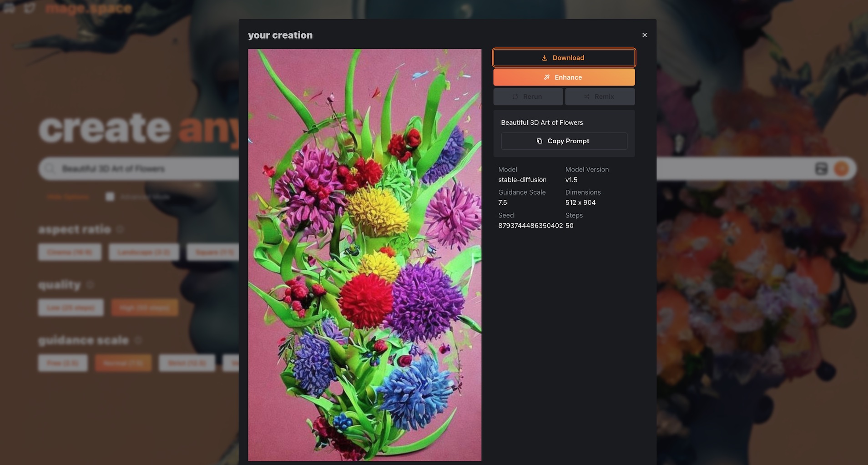Select the Landscape (3:2) aspect ratio
868x465 pixels.
tap(144, 252)
